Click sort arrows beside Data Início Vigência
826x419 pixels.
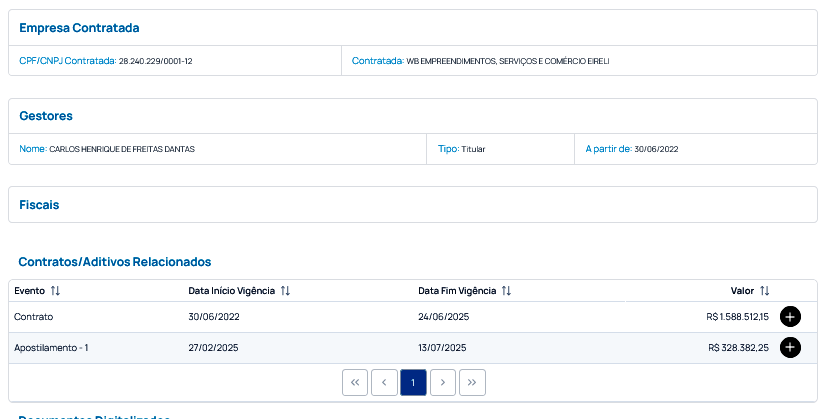click(x=285, y=291)
